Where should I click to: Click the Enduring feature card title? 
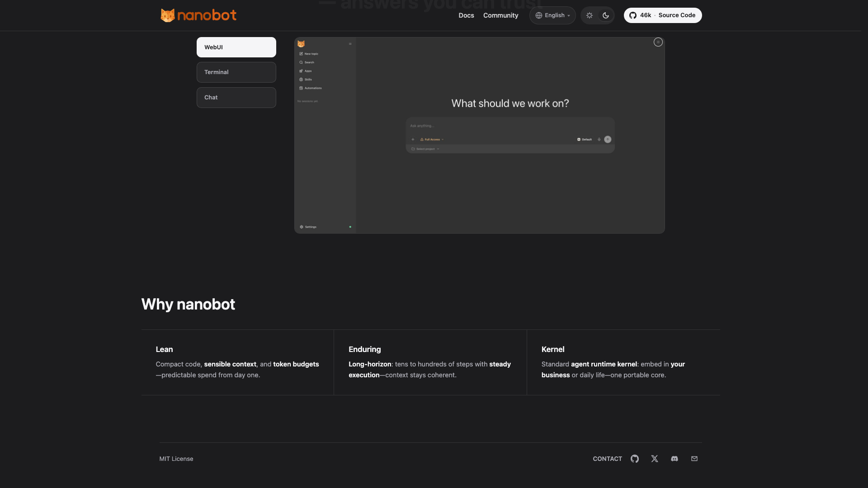[365, 349]
